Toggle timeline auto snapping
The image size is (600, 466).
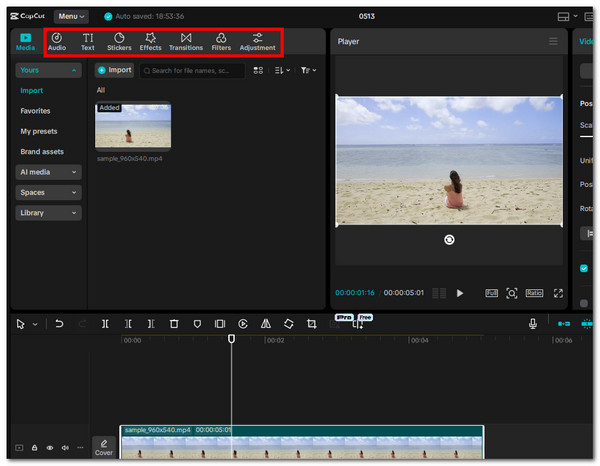[587, 324]
